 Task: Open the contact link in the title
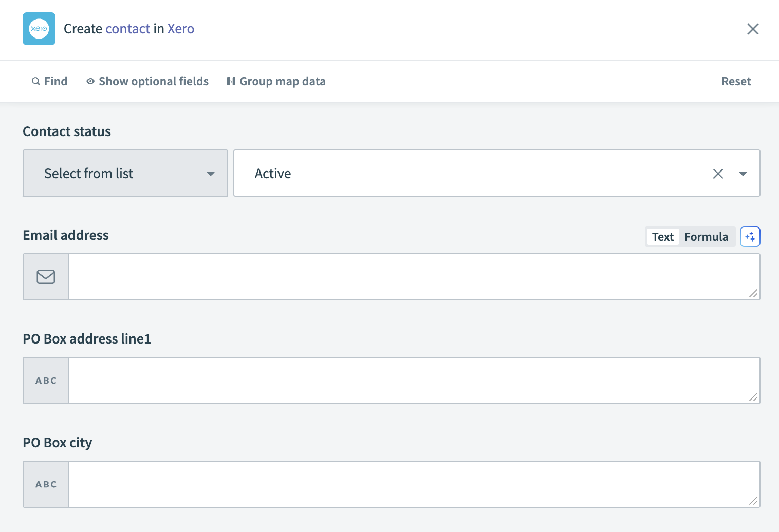[127, 29]
